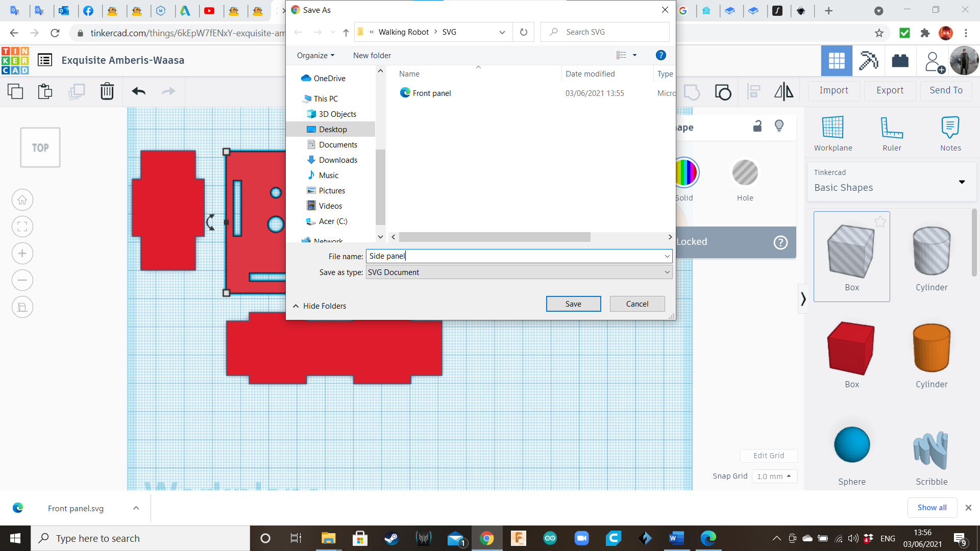Image resolution: width=980 pixels, height=551 pixels.
Task: Click the 3D design grid view icon
Action: pos(836,61)
